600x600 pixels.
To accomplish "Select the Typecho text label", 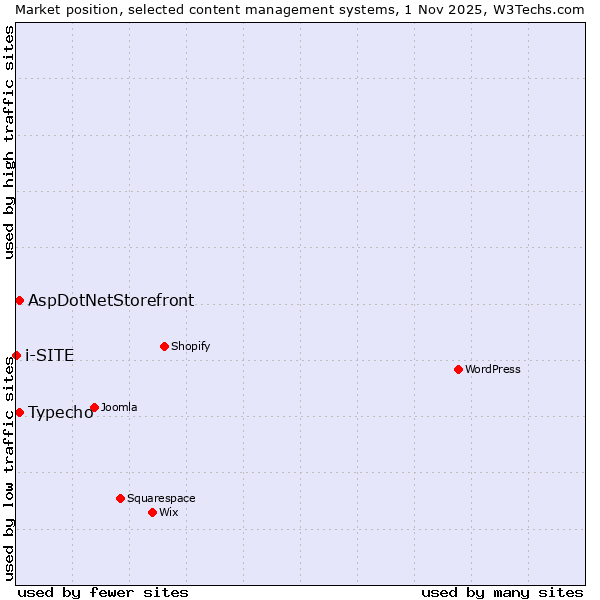I will 60,413.
